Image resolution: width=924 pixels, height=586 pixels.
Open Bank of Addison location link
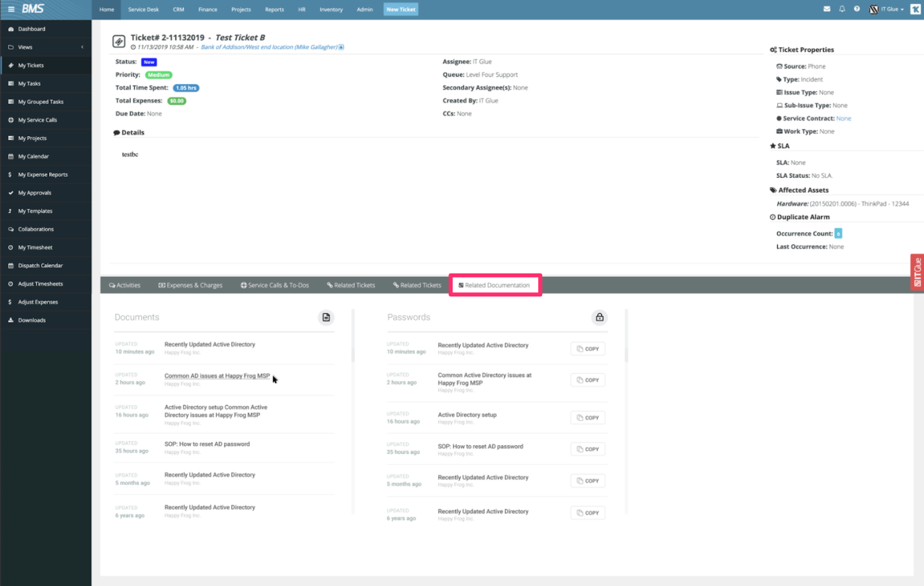269,47
